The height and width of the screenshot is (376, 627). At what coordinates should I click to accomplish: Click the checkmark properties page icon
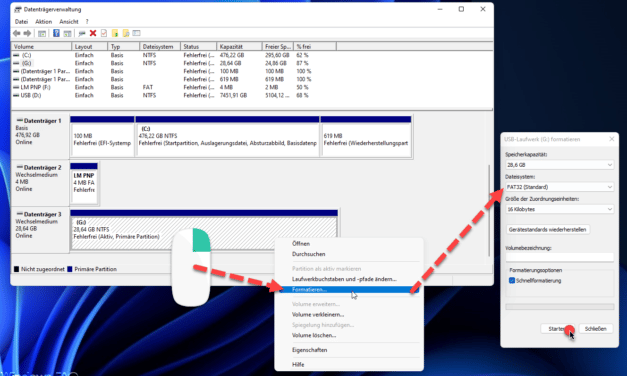(104, 33)
